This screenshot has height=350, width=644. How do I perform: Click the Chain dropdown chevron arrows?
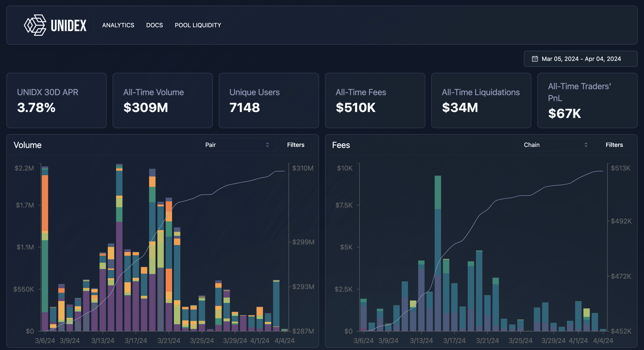coord(586,145)
